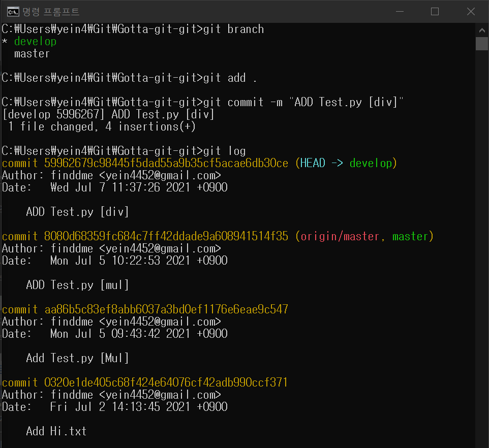Click the HEAD -> develop reference label

click(x=346, y=163)
